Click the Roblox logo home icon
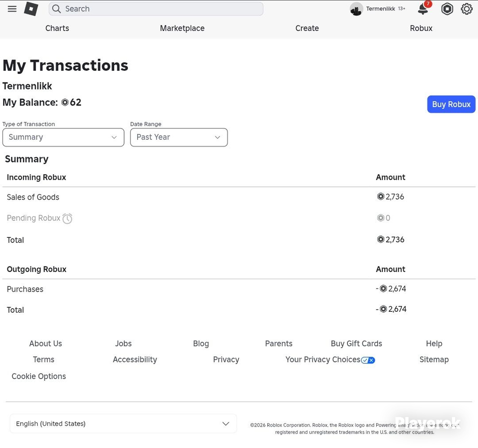 point(31,9)
